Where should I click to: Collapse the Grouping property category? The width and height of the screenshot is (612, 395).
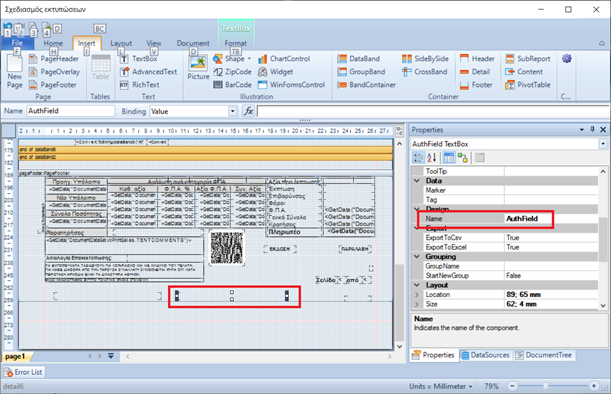[x=417, y=256]
